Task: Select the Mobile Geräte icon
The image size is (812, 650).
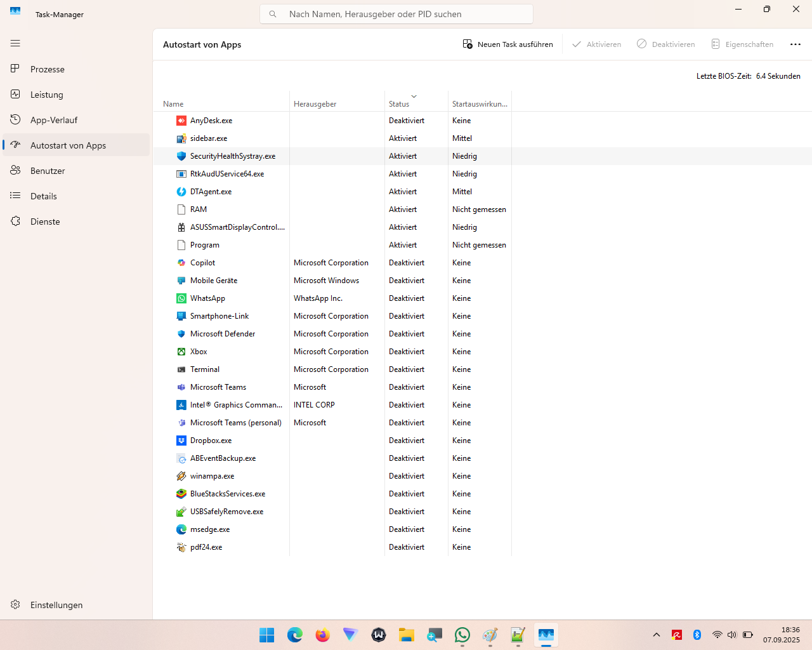Action: [x=181, y=281]
